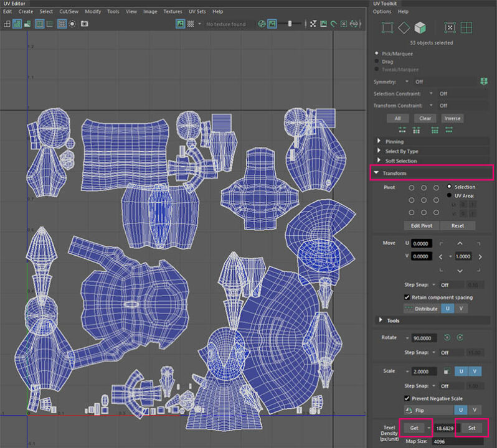
Task: Click the Set texel density button
Action: click(471, 427)
